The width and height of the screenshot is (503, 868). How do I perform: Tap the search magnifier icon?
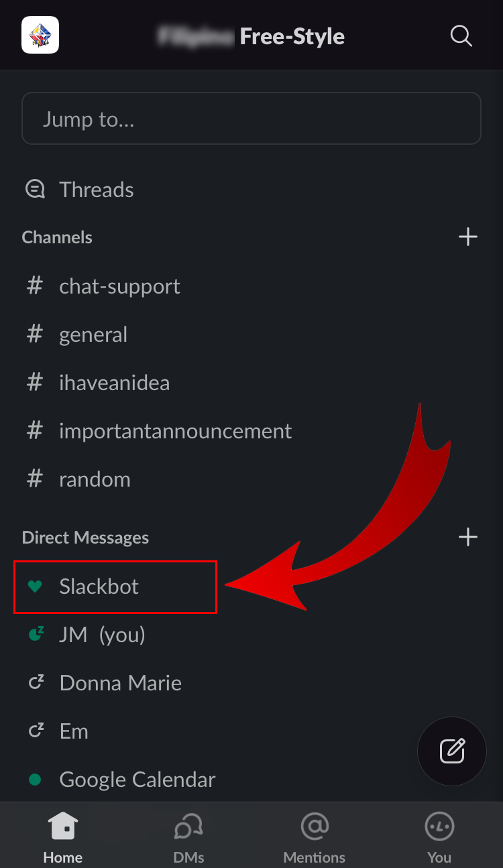[461, 36]
